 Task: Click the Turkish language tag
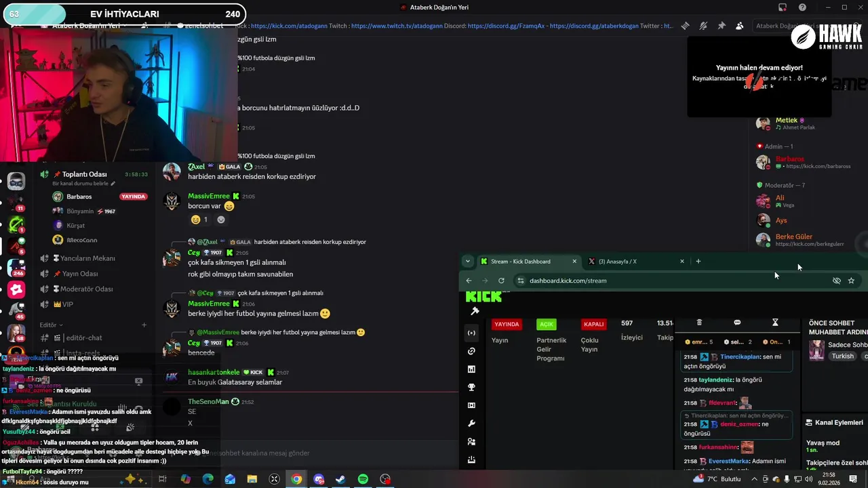(x=843, y=356)
